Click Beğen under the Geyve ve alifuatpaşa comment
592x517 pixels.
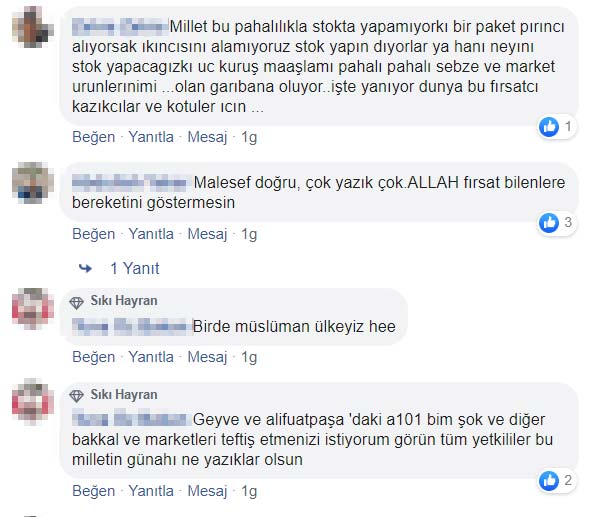[x=94, y=491]
